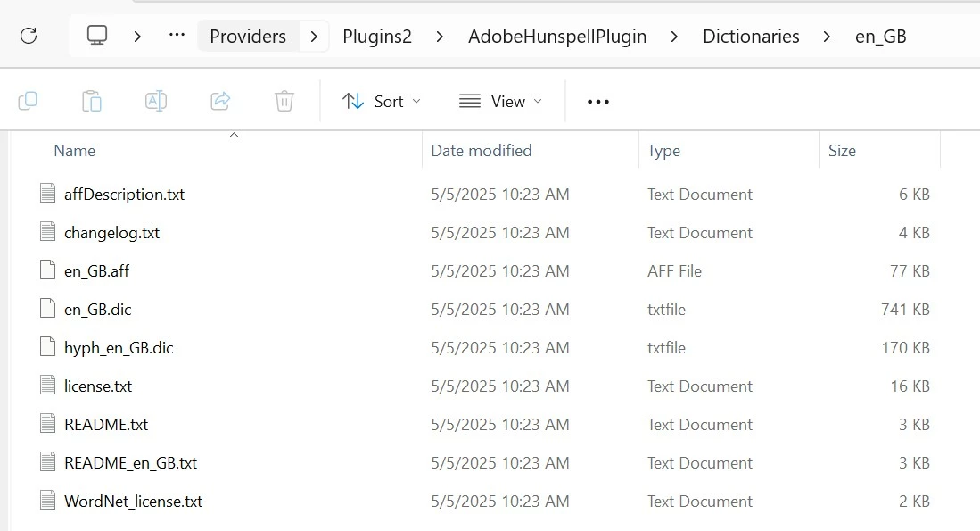Select the license.txt file

point(97,386)
